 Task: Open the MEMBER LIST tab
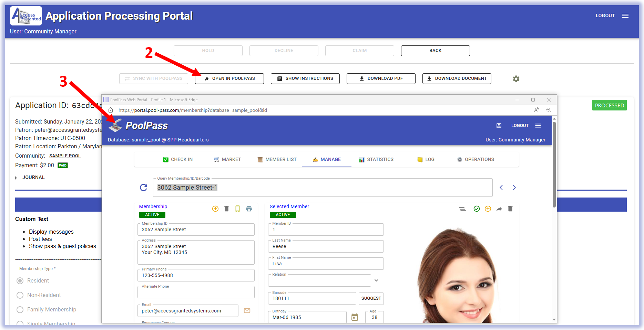[277, 160]
